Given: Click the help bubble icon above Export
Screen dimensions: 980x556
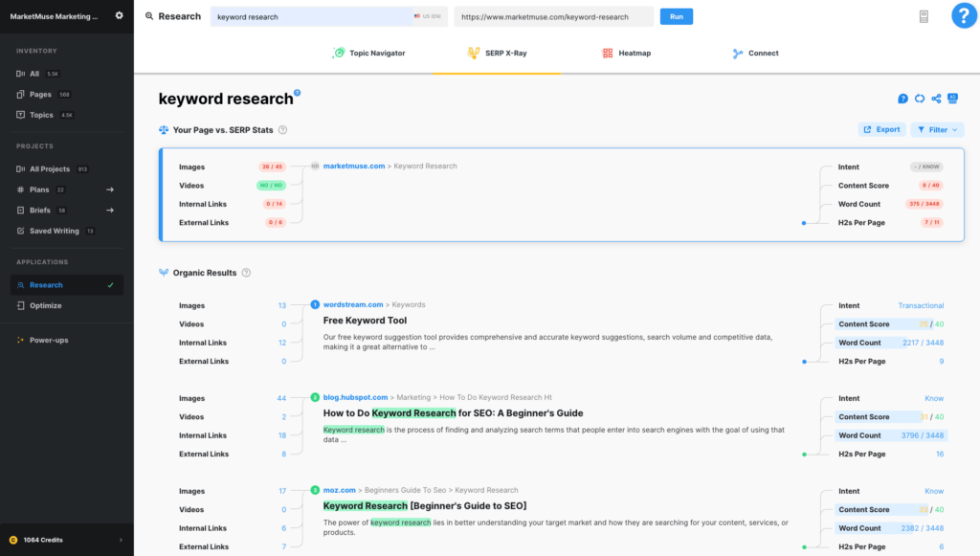Looking at the screenshot, I should click(x=902, y=99).
